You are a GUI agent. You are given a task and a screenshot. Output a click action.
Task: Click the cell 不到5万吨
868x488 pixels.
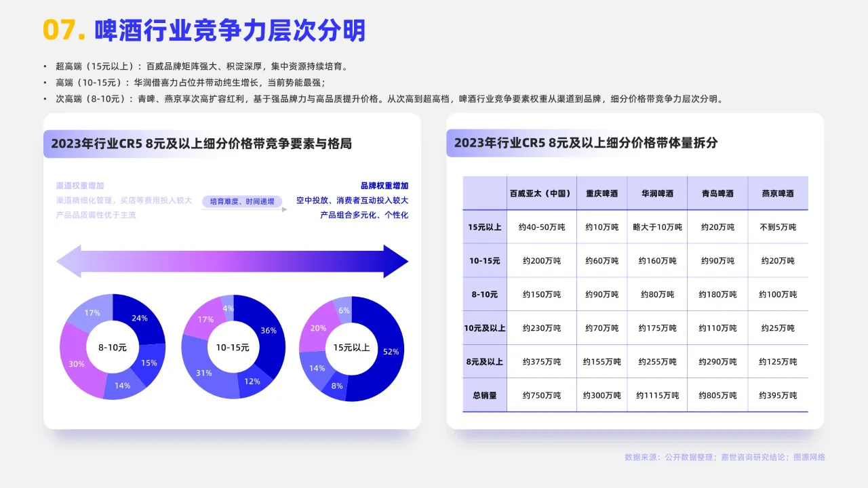(x=778, y=227)
